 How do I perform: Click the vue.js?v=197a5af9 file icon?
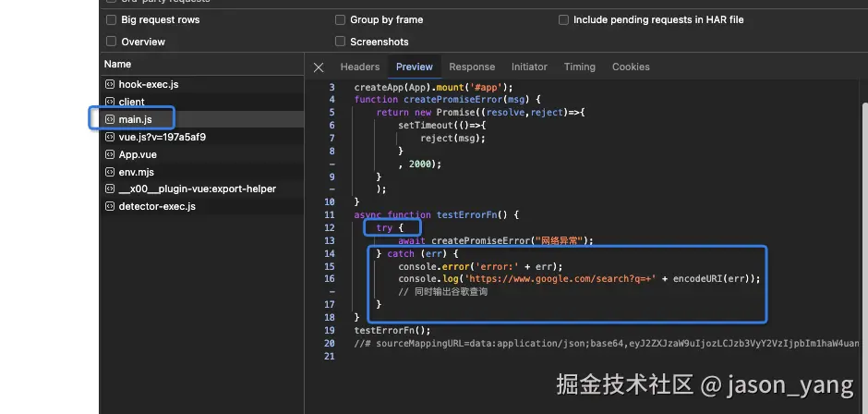pyautogui.click(x=110, y=137)
